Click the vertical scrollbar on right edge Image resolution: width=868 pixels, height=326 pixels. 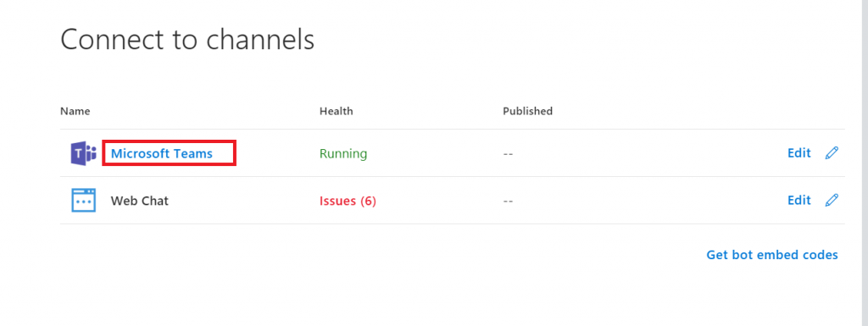coord(863,163)
